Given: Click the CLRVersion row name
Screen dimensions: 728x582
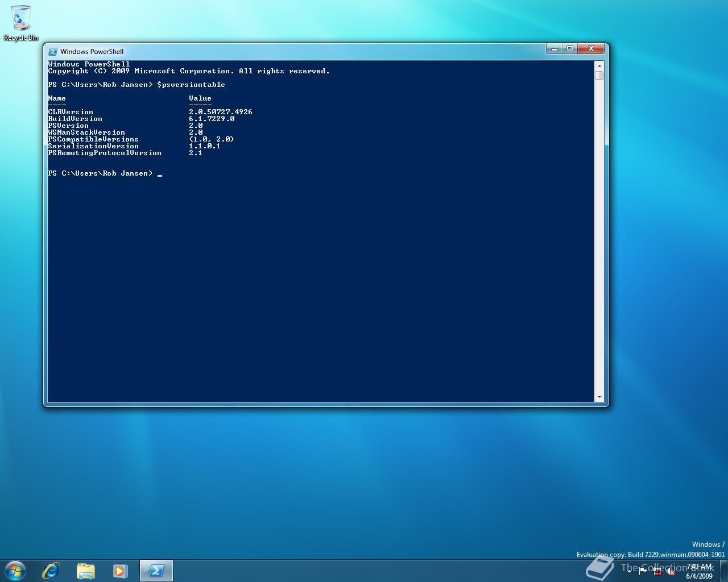Looking at the screenshot, I should coord(71,112).
